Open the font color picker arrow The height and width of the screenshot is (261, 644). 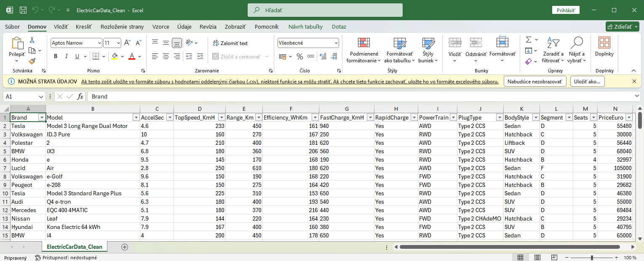(139, 56)
